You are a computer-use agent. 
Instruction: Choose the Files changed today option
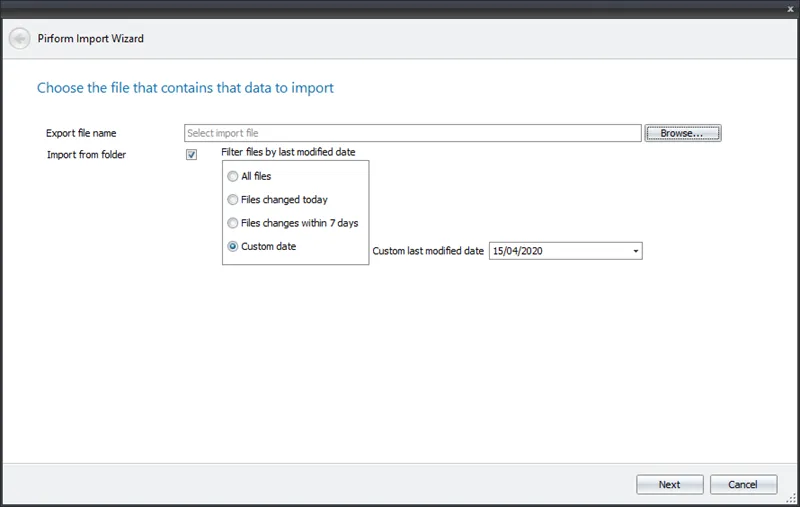pyautogui.click(x=233, y=199)
